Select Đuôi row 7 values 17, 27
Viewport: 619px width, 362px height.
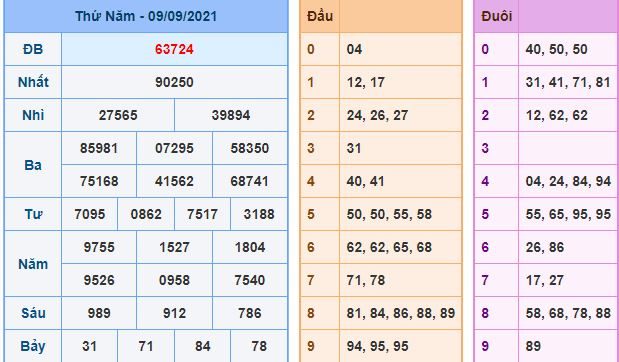coord(545,280)
